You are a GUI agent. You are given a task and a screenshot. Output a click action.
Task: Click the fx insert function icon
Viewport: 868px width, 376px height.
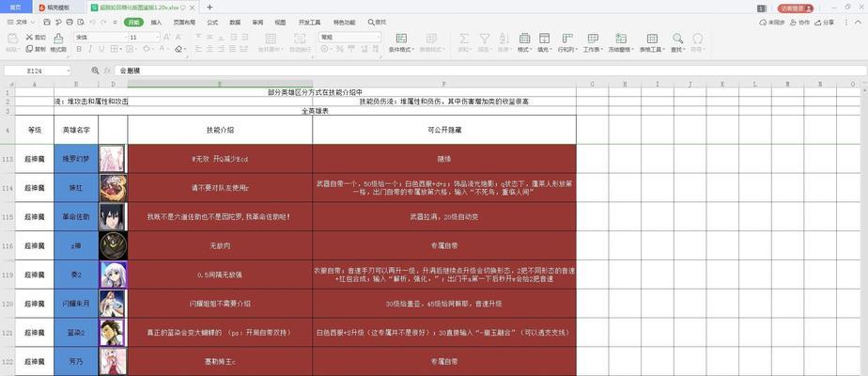click(x=107, y=70)
